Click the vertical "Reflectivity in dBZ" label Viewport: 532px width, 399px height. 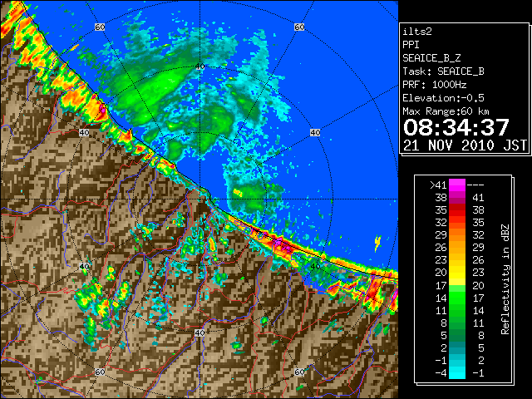coord(505,279)
